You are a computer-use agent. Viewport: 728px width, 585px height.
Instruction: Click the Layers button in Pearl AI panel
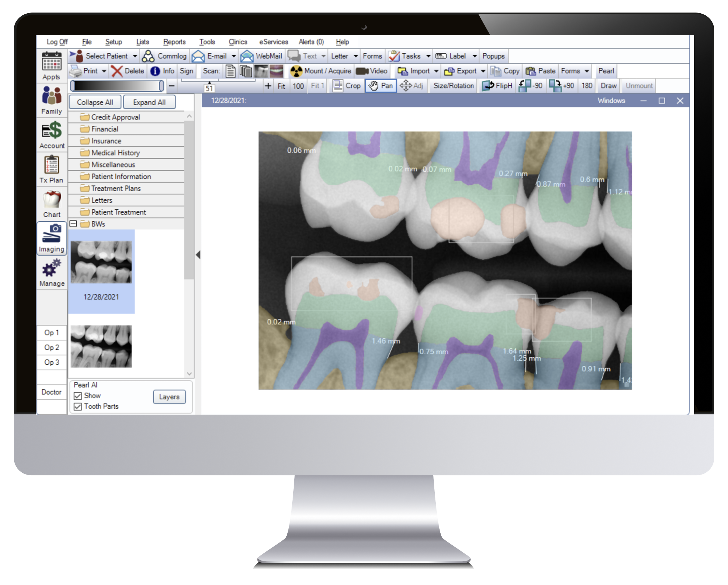point(169,397)
